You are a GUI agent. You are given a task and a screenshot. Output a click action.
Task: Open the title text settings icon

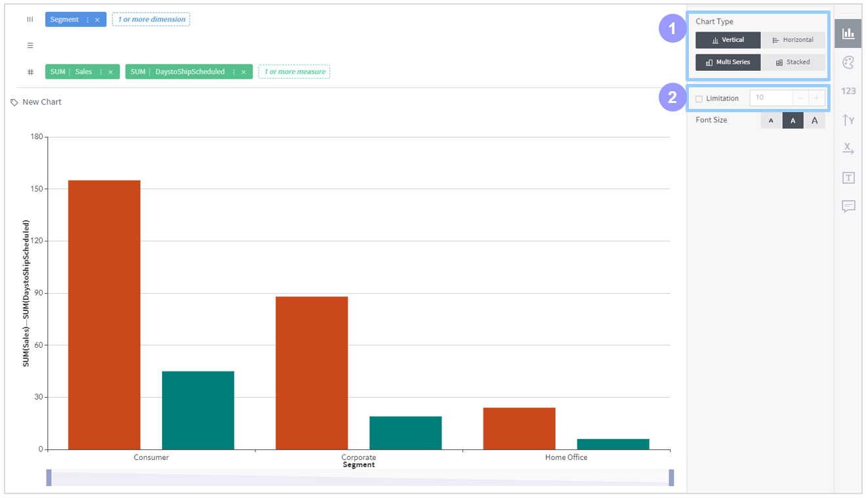(848, 178)
